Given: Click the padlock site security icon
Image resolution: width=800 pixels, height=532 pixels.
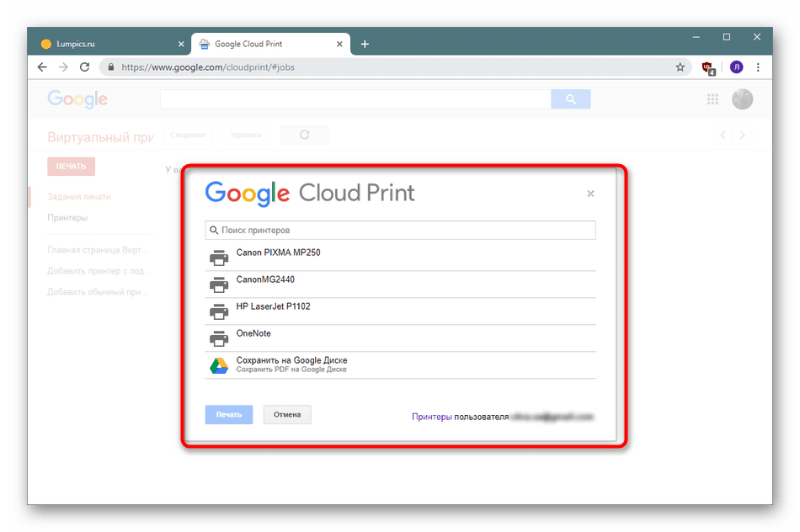Looking at the screenshot, I should click(x=110, y=66).
